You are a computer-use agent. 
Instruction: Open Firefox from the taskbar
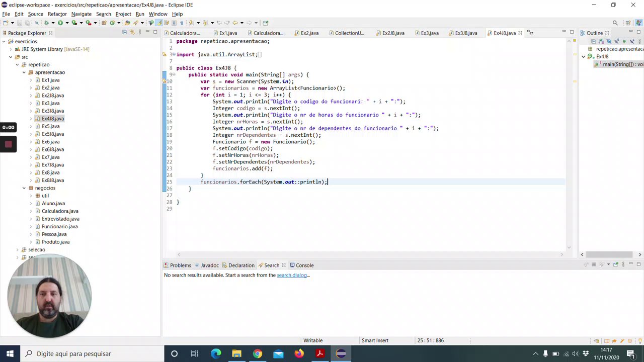pos(299,353)
